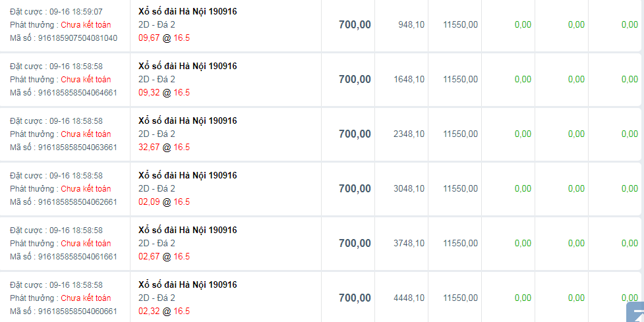Click the 32,67 @ 16.5 bet numbers
644x322 pixels.
click(x=164, y=147)
